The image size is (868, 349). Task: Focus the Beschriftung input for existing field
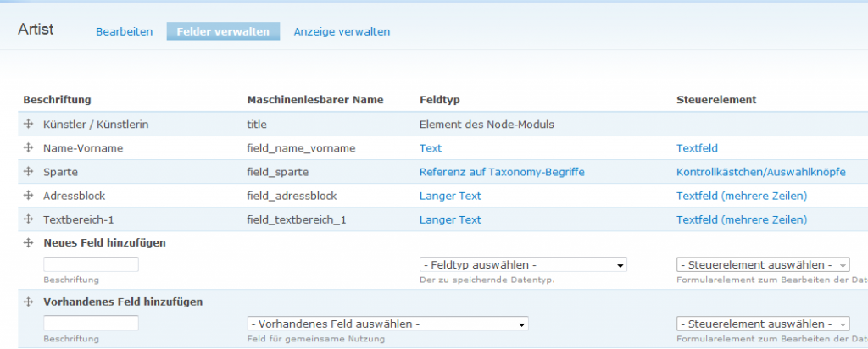91,324
